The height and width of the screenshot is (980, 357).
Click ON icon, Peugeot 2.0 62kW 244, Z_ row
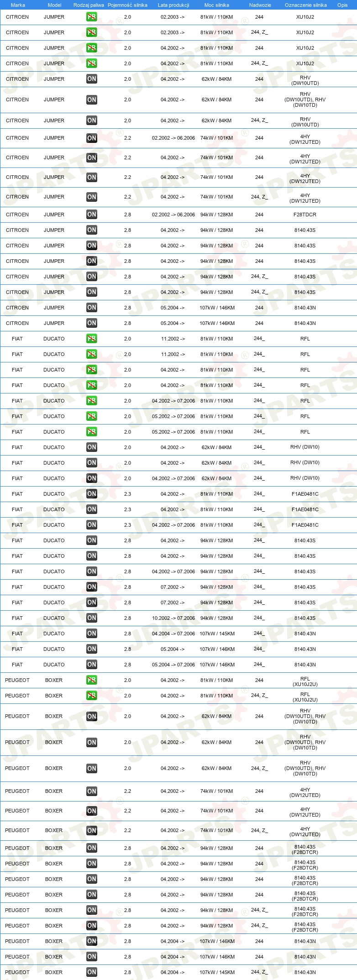(x=92, y=768)
